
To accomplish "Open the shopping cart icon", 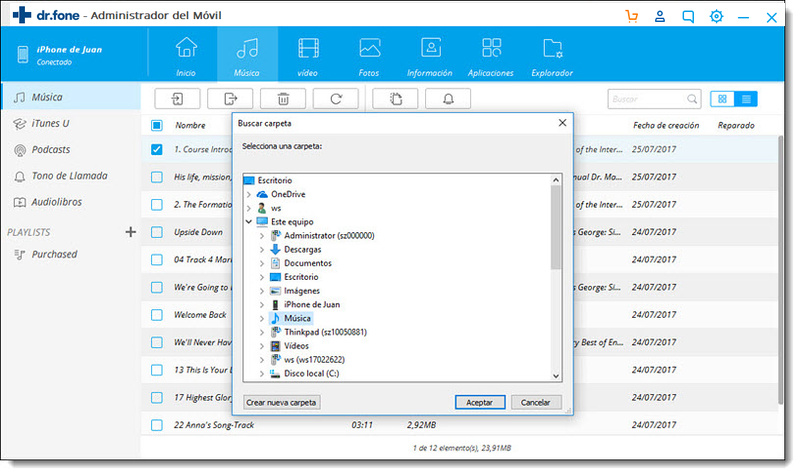I will click(632, 16).
